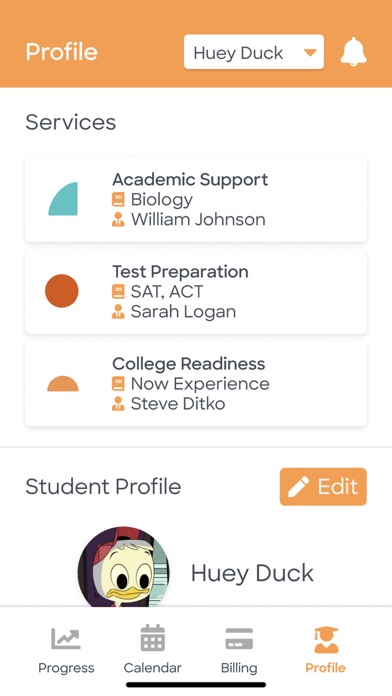Image resolution: width=392 pixels, height=696 pixels.
Task: Tap the orange circle Test Preparation icon
Action: 62,291
